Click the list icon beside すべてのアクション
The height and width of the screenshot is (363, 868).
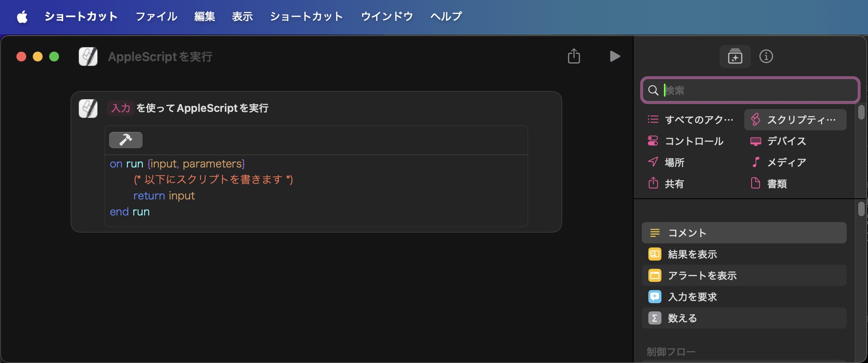coord(653,119)
